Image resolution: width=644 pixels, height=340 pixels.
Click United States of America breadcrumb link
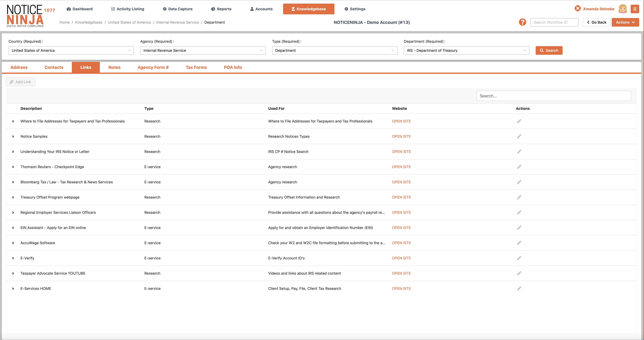click(129, 22)
